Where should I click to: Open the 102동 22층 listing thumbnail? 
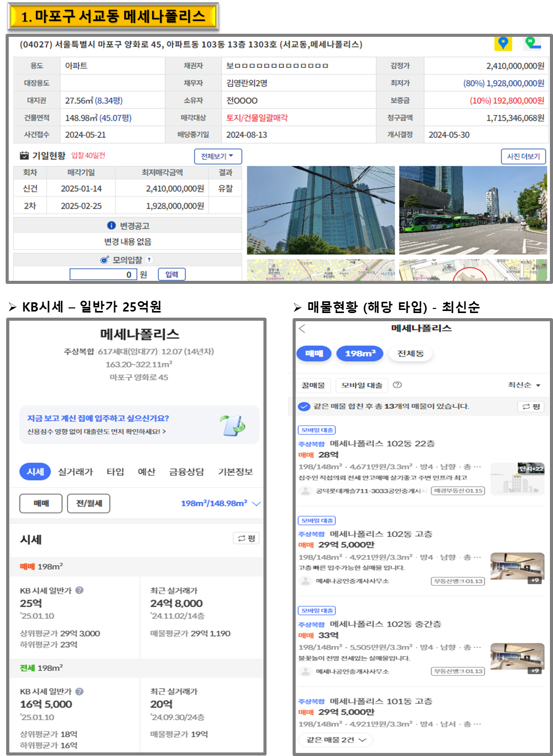click(517, 479)
